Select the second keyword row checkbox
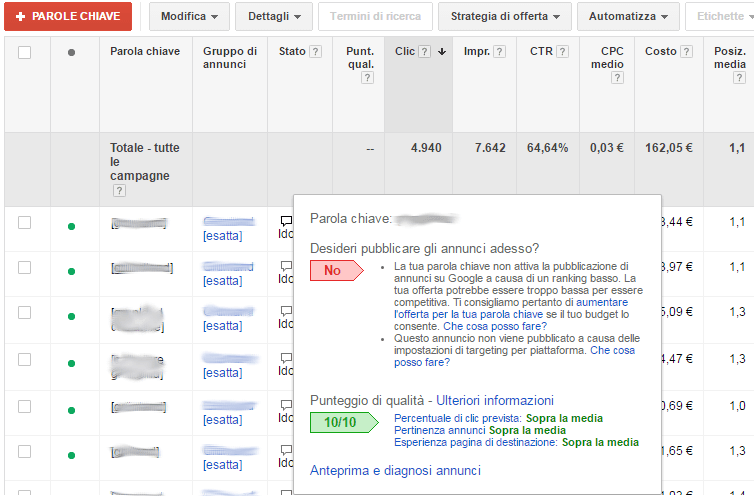 point(25,267)
